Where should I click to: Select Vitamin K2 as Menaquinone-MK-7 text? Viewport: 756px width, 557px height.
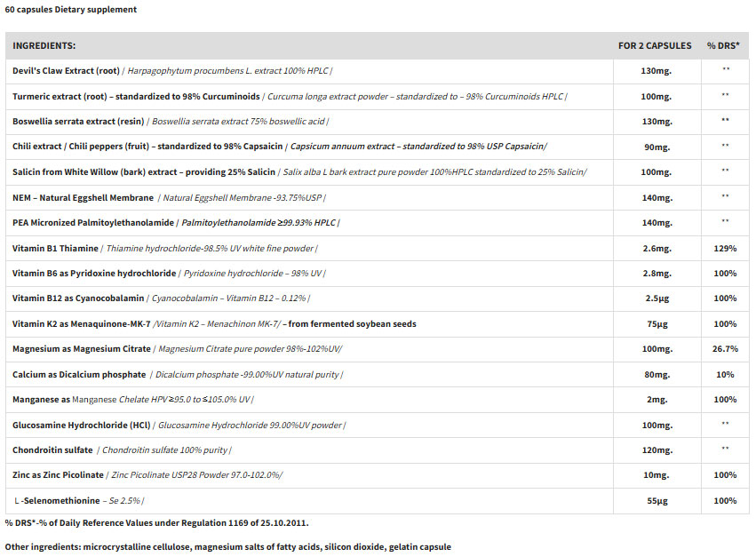(x=79, y=323)
